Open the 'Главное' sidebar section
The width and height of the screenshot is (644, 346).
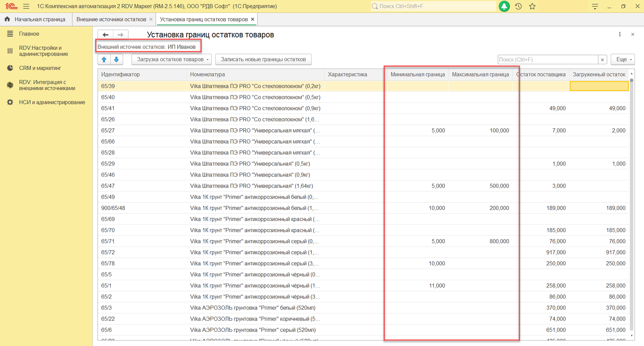coord(29,34)
